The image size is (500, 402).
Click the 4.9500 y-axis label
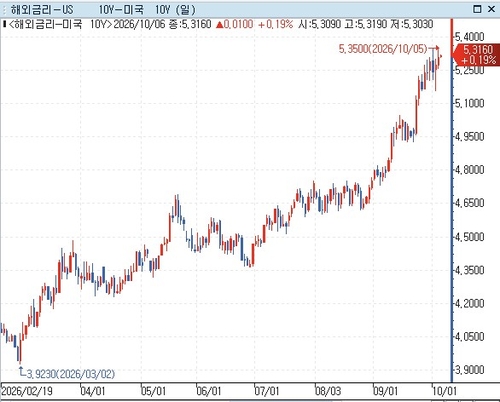coord(469,136)
